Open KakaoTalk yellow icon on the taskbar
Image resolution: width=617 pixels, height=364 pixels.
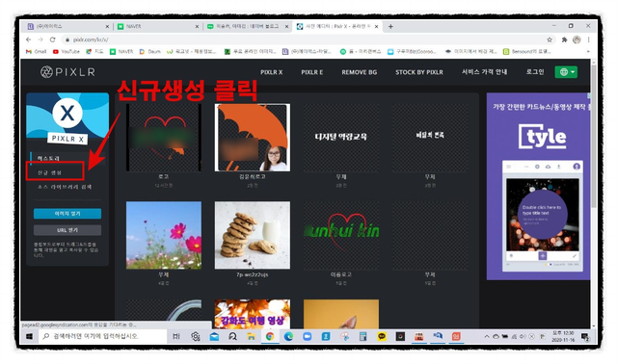[x=382, y=336]
